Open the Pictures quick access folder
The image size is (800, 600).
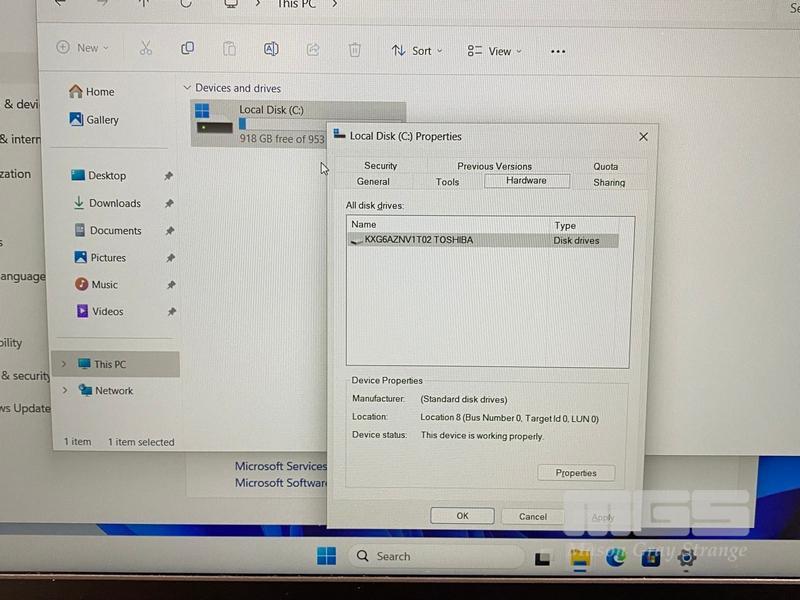[x=100, y=257]
